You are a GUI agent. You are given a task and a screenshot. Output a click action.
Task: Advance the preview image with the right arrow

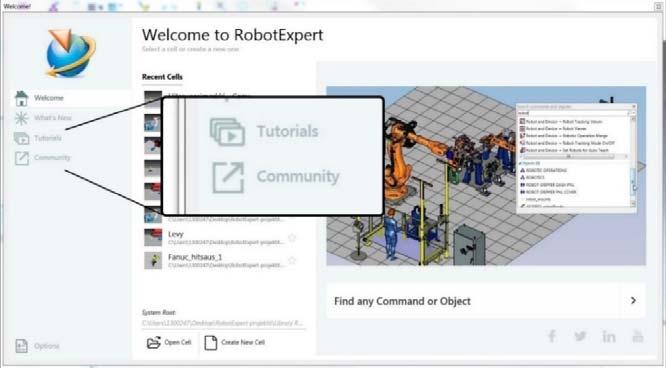641,167
